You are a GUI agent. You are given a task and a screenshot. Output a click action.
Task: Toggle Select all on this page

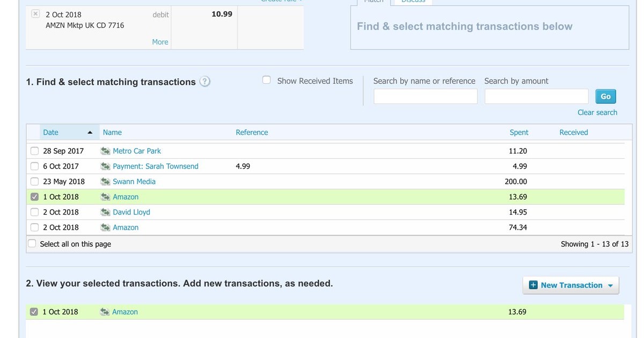[x=32, y=244]
